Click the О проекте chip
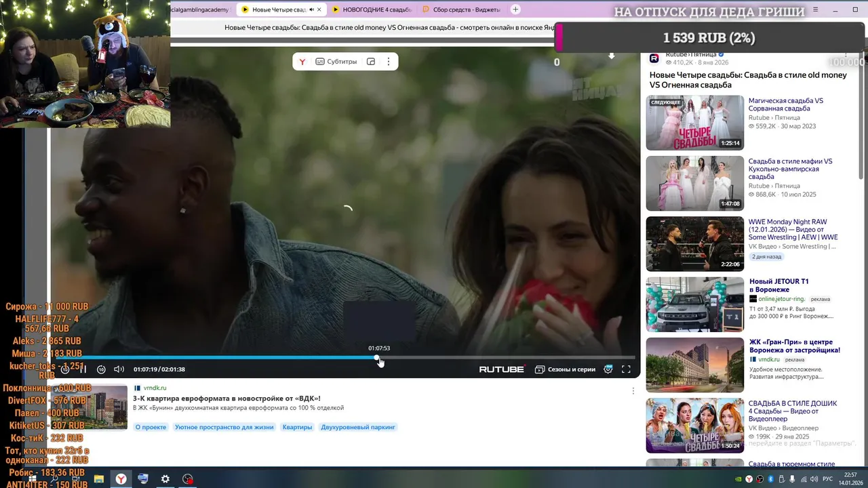The height and width of the screenshot is (488, 868). [x=151, y=427]
